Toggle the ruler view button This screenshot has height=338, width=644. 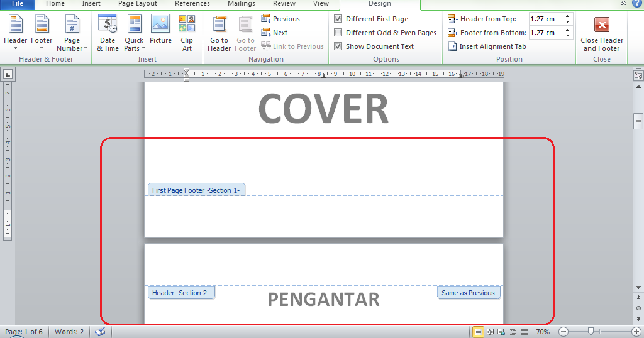tap(638, 75)
